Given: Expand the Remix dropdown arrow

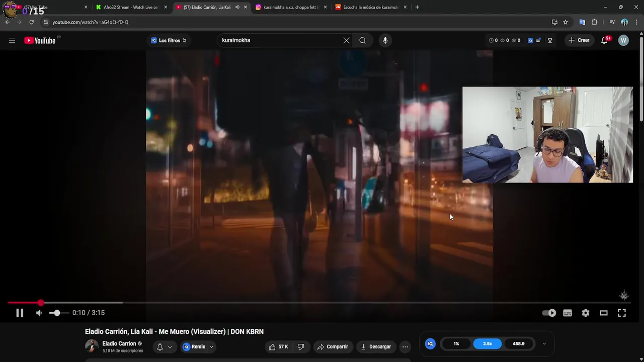Looking at the screenshot, I should [x=211, y=347].
